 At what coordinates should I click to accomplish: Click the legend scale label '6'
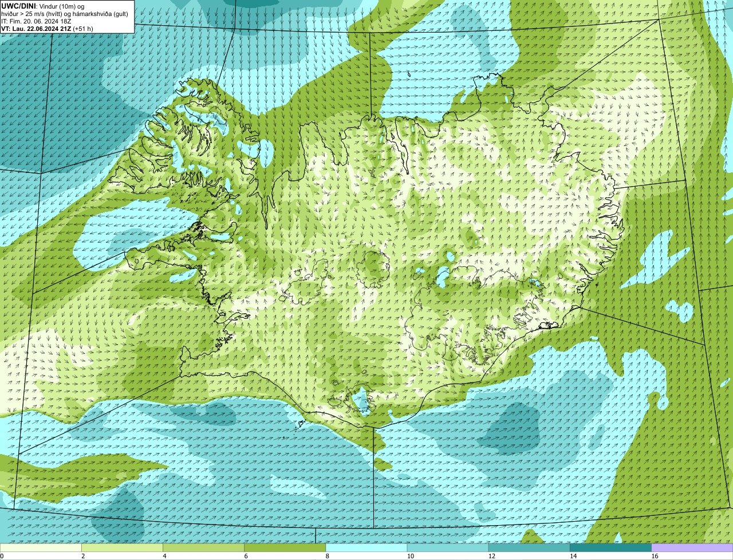point(246,556)
